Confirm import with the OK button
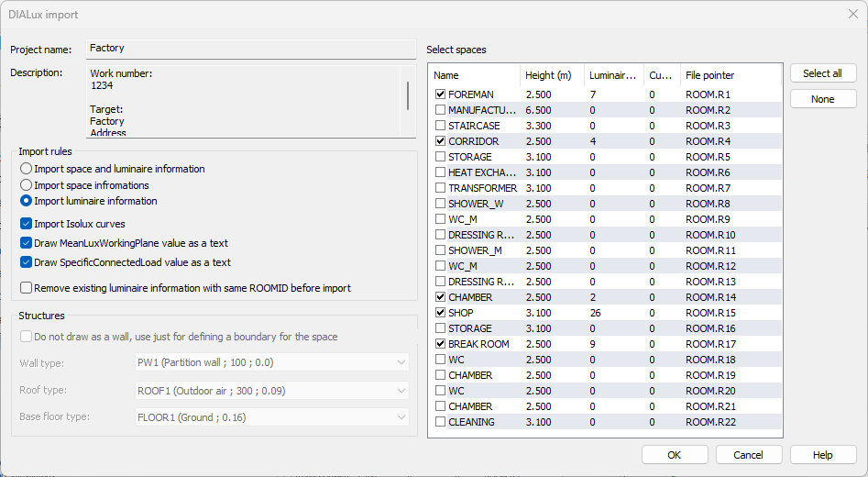Screen dimensions: 868x477 click(674, 455)
